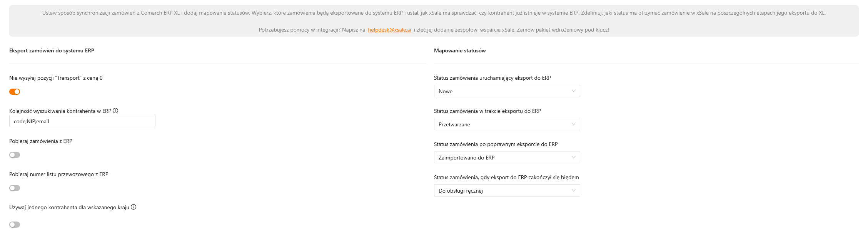Click the "Kolejność wyszukiwania kontrahenta w ERP" label

tap(60, 111)
